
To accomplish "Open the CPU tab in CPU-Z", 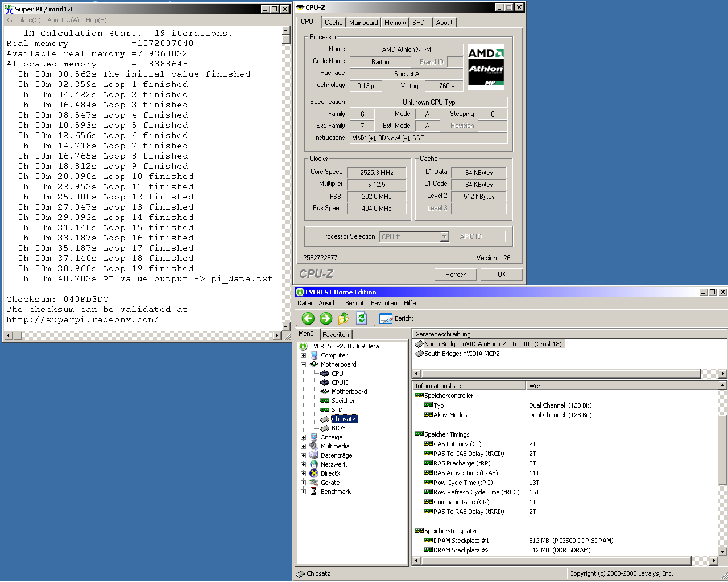I will [x=307, y=22].
